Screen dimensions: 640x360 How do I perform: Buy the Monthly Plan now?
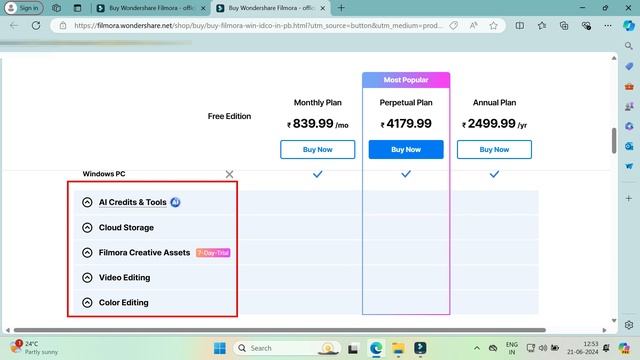tap(318, 149)
